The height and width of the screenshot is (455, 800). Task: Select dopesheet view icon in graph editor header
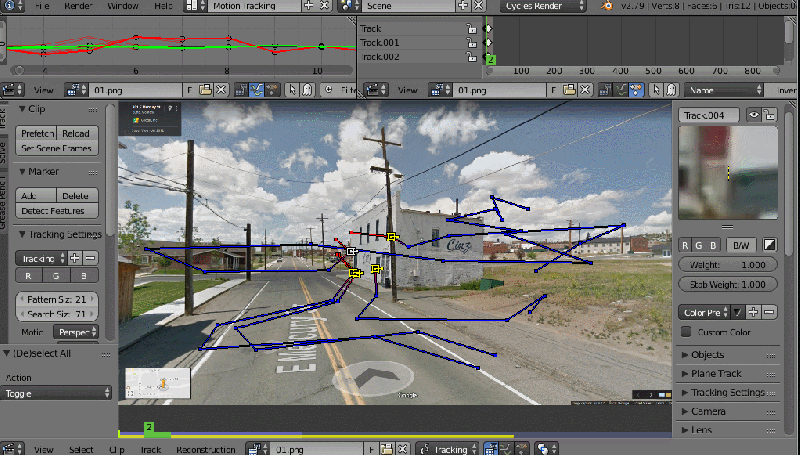[272, 90]
